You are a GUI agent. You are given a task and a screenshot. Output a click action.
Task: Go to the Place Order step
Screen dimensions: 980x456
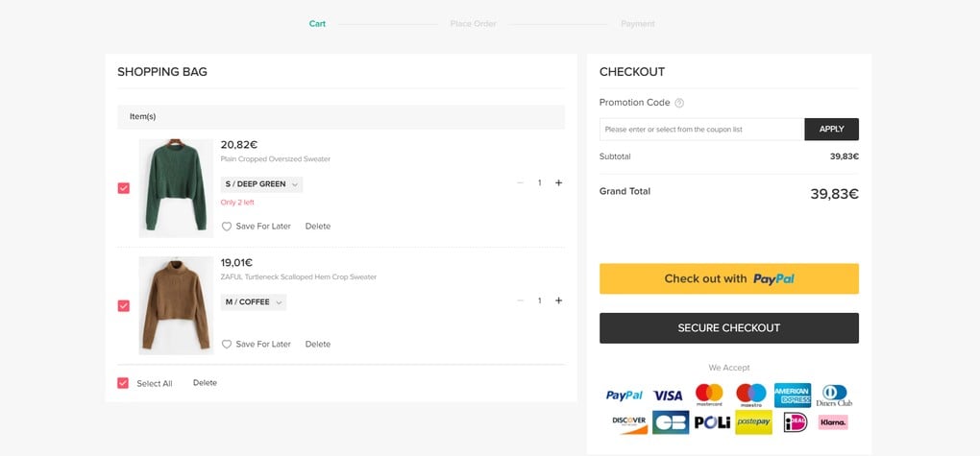[x=473, y=24]
